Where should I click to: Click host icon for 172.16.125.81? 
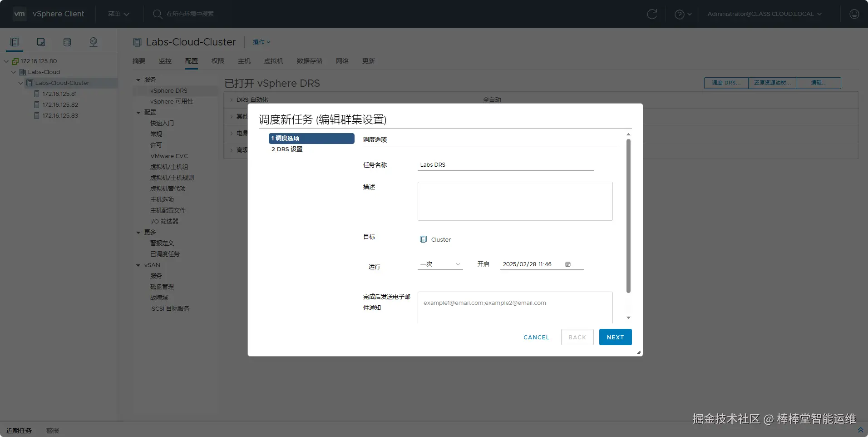[x=37, y=94]
